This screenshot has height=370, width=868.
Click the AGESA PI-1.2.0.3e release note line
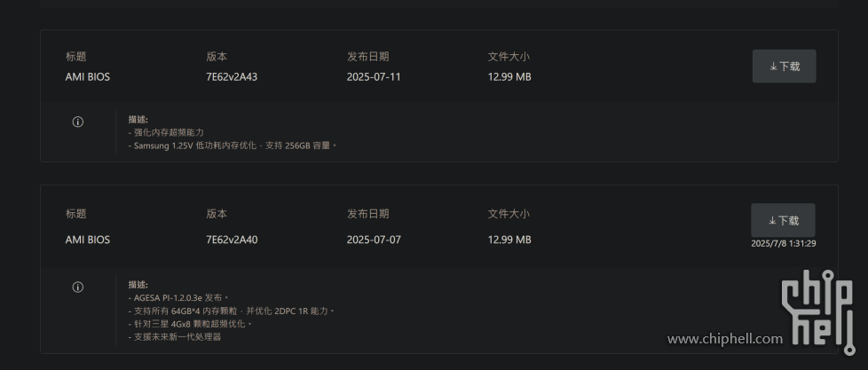pos(178,298)
